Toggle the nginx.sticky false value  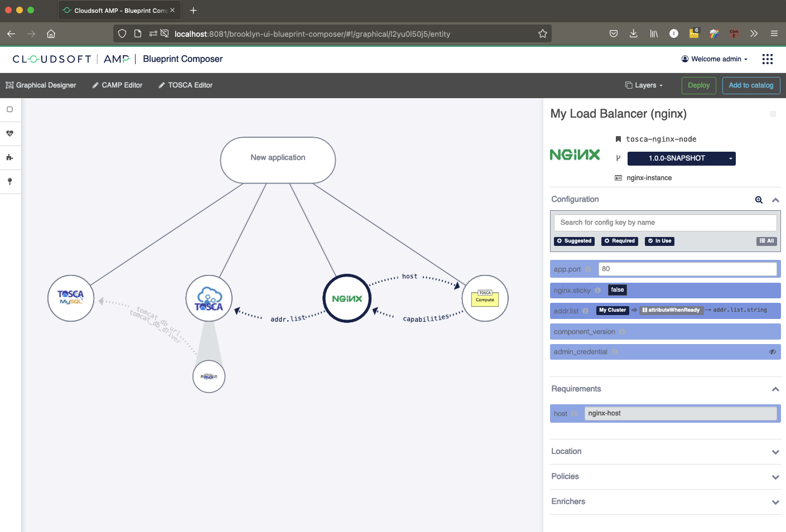tap(618, 290)
